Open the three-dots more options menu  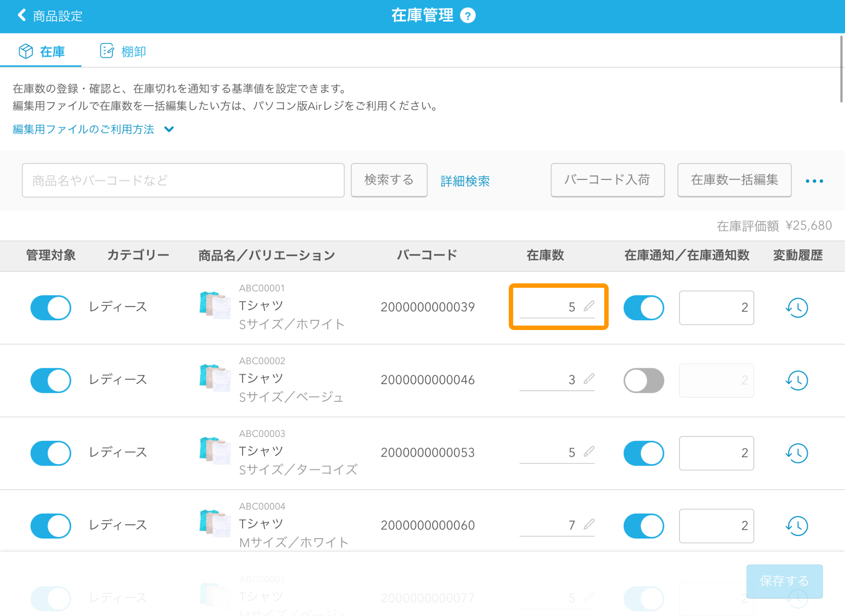pyautogui.click(x=814, y=181)
